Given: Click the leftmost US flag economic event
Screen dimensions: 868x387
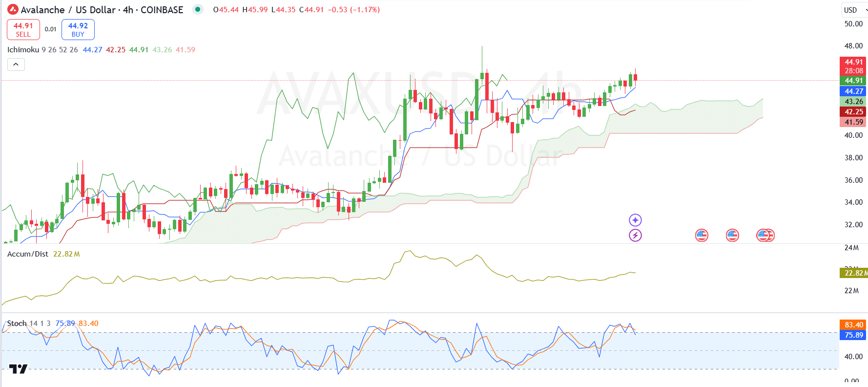Looking at the screenshot, I should [x=702, y=236].
